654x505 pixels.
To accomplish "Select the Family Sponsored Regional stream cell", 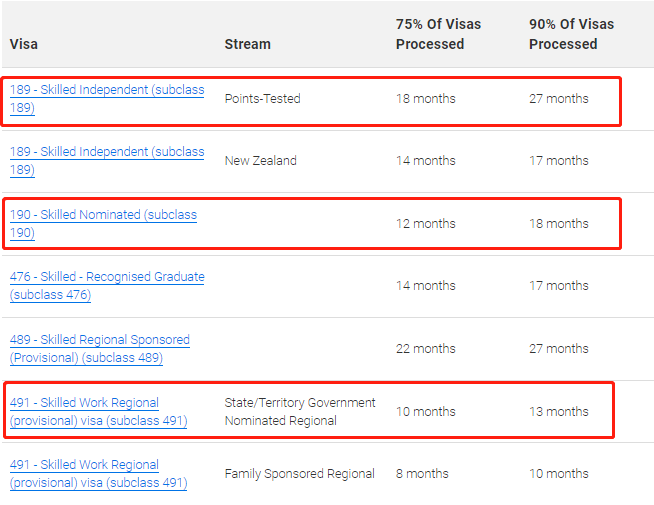I will [299, 474].
